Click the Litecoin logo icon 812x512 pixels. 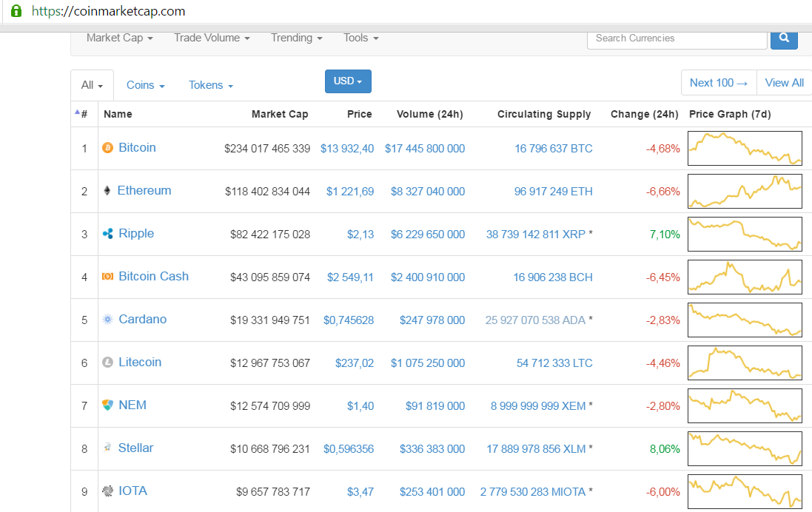(x=107, y=363)
